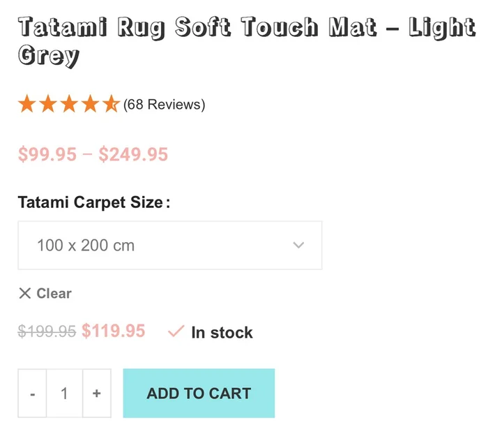Expand size options via the chevron arrow

click(299, 246)
